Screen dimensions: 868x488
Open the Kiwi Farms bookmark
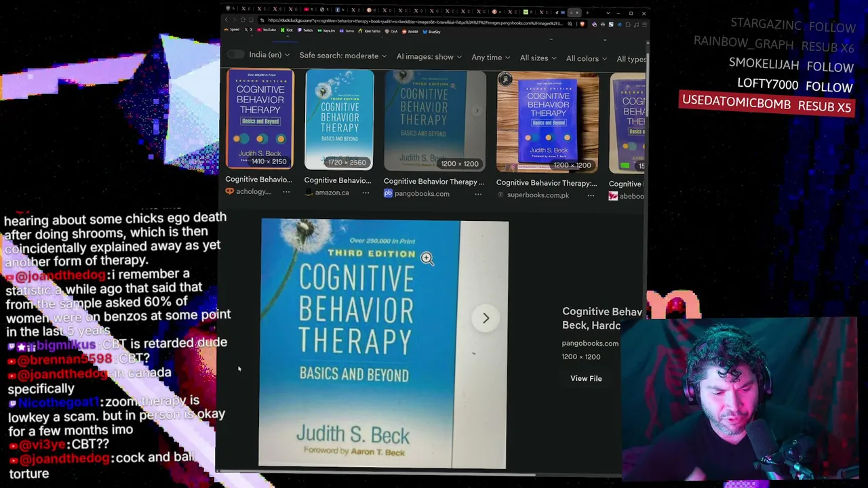[370, 31]
